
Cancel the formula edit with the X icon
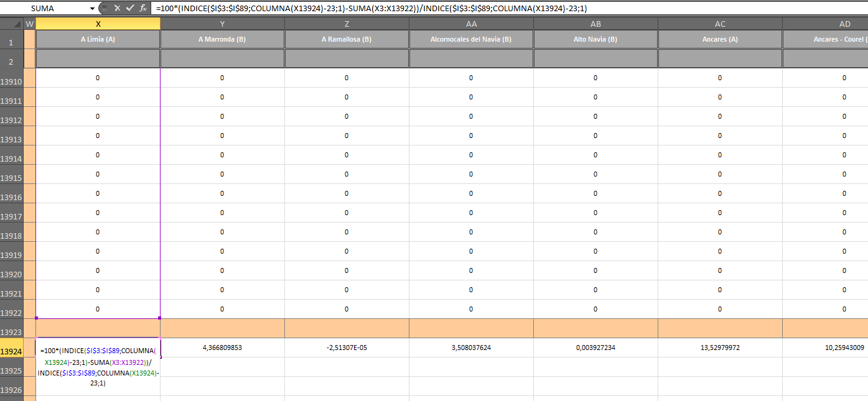(117, 8)
